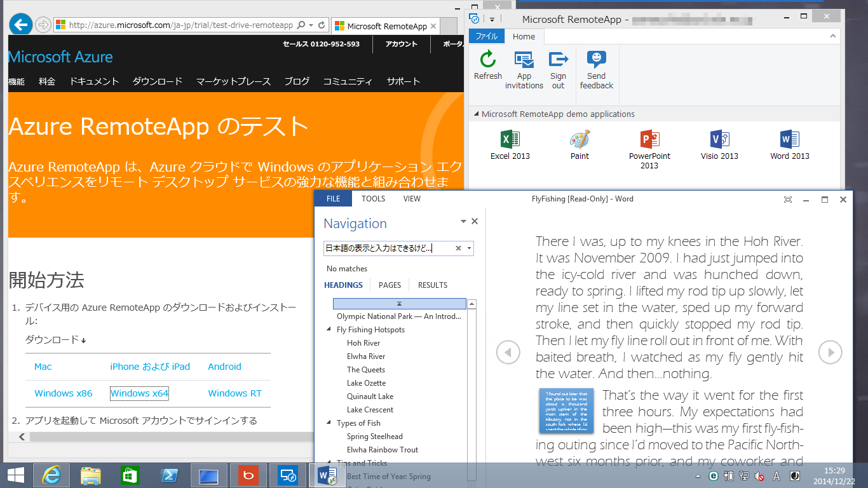The image size is (868, 488).
Task: Show hidden system tray icons
Action: point(699,476)
